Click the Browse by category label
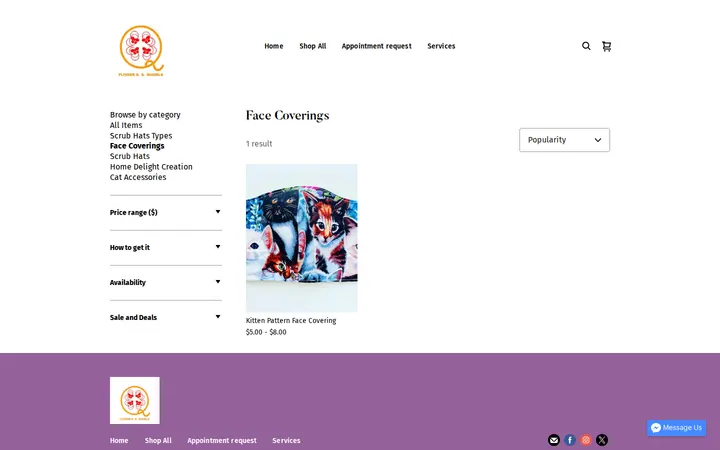Screen dimensions: 720x450 (145, 115)
